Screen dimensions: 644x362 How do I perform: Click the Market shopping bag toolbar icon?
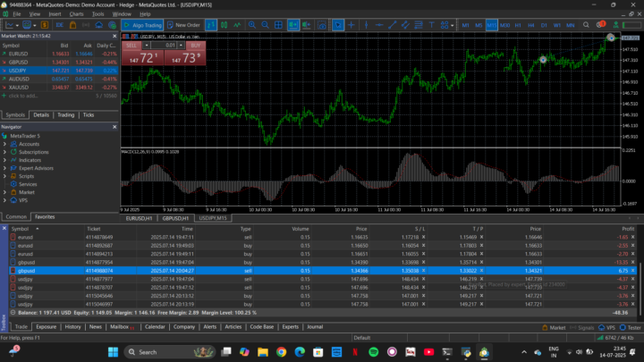pyautogui.click(x=72, y=25)
